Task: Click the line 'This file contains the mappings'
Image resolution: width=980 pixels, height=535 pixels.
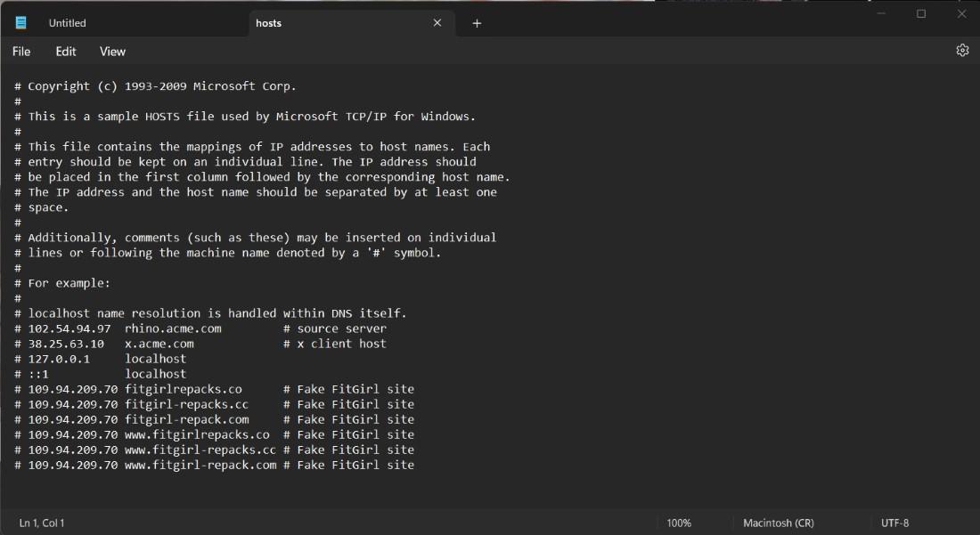Action: point(252,147)
